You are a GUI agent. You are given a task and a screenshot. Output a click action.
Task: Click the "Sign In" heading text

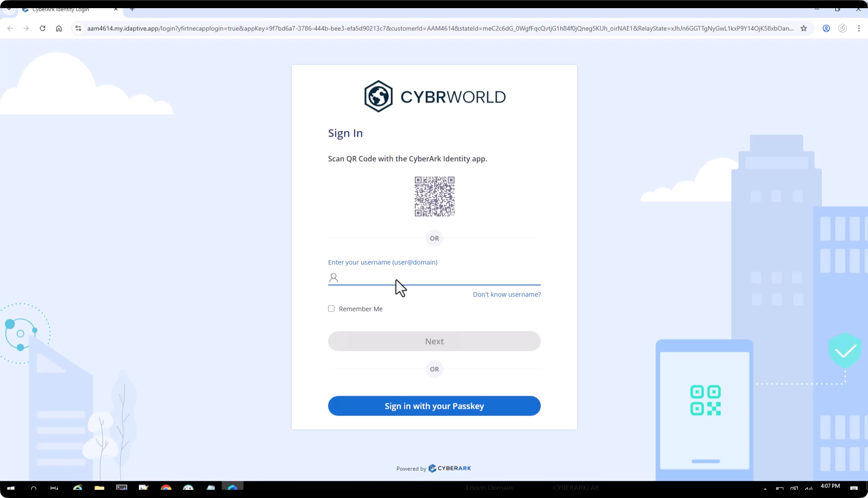pos(345,133)
